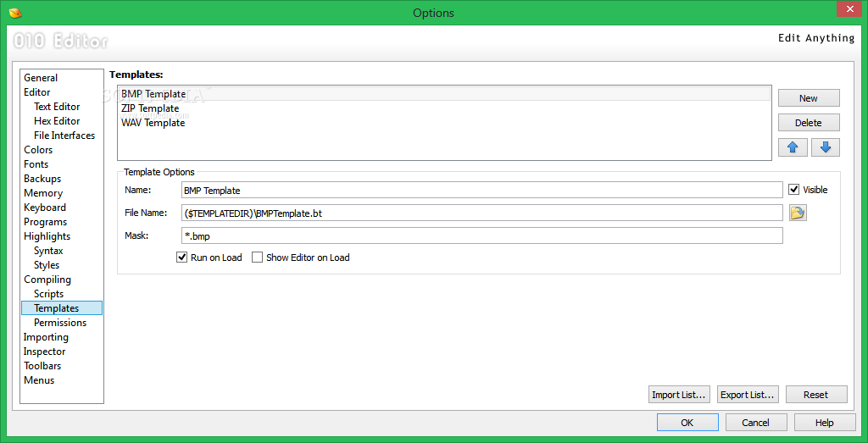The width and height of the screenshot is (868, 443).
Task: Open the Editor options category
Action: tap(37, 92)
